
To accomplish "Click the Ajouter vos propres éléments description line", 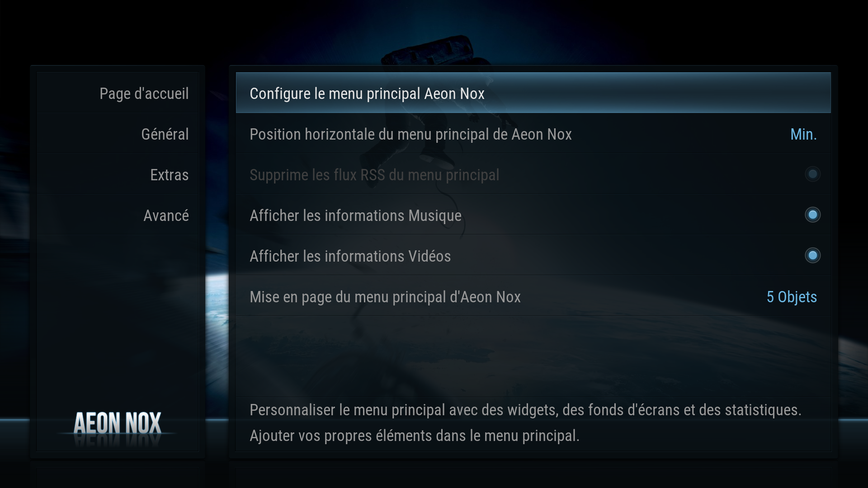I will point(415,436).
